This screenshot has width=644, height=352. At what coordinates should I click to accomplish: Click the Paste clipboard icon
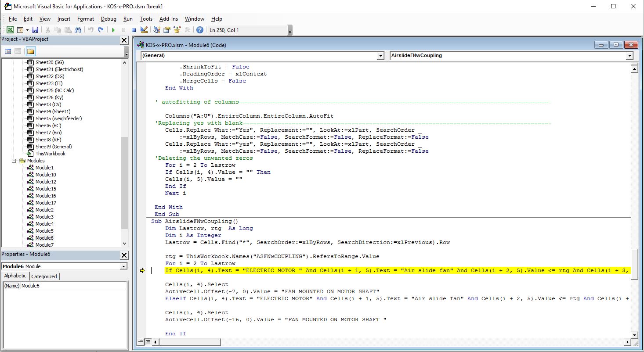[68, 30]
